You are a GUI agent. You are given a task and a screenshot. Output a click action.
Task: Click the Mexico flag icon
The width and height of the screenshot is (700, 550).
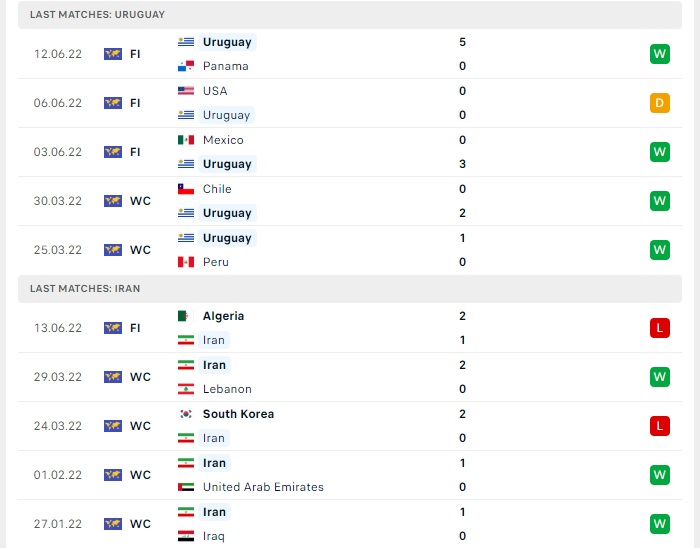(x=186, y=140)
